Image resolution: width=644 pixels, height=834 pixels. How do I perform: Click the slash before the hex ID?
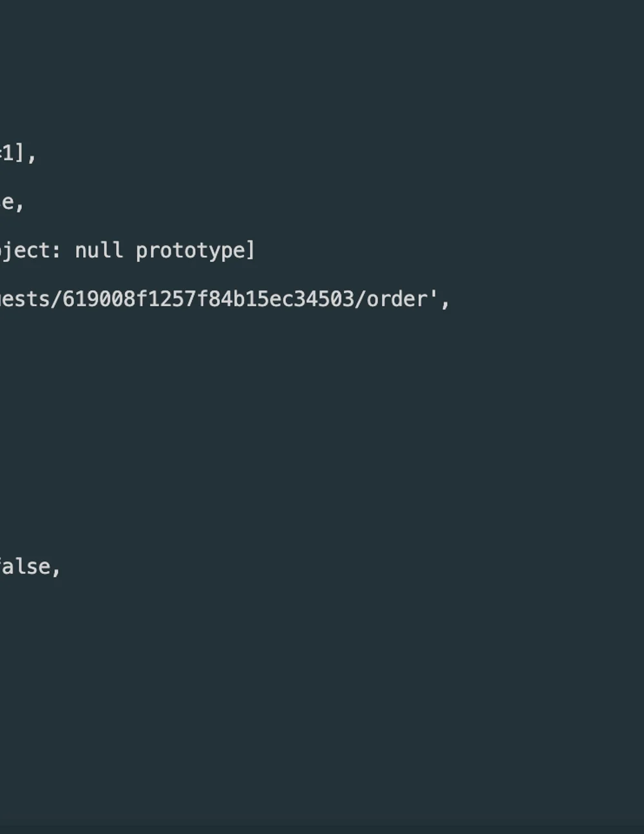click(x=56, y=299)
